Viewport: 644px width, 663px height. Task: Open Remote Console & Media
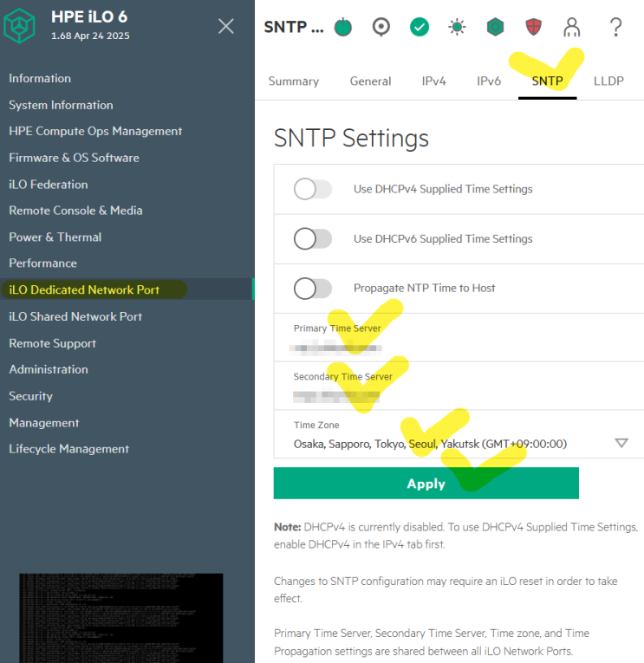pyautogui.click(x=75, y=211)
